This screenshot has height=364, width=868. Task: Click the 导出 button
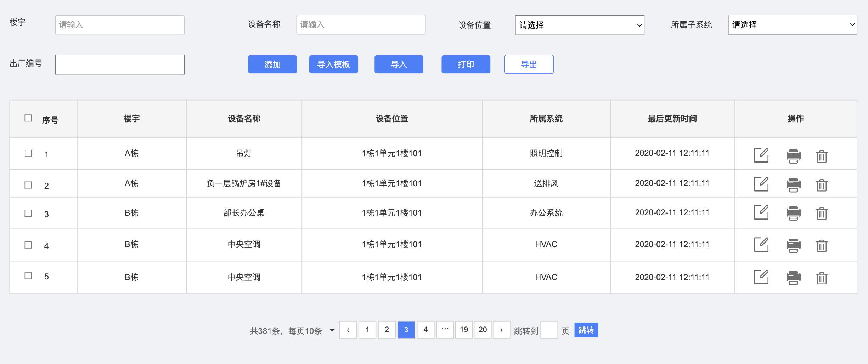[x=529, y=64]
